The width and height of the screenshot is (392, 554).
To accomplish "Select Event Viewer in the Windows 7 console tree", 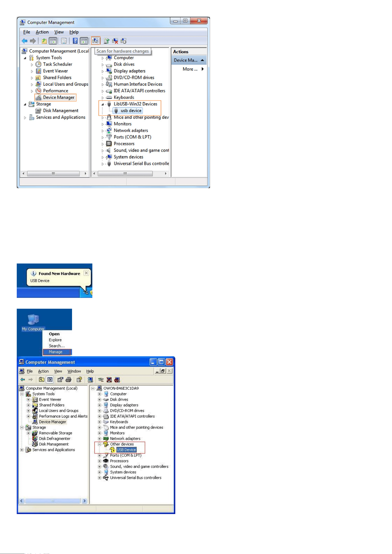I will click(x=55, y=71).
